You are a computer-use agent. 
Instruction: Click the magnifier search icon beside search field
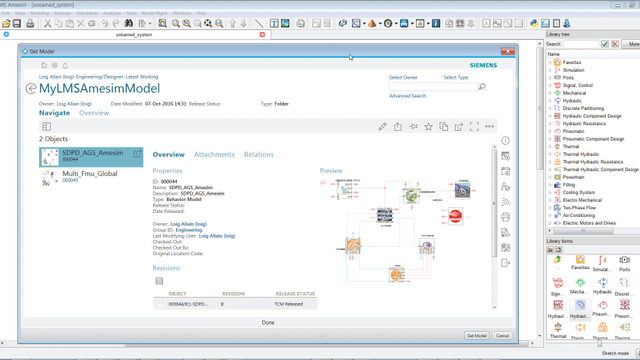click(482, 87)
